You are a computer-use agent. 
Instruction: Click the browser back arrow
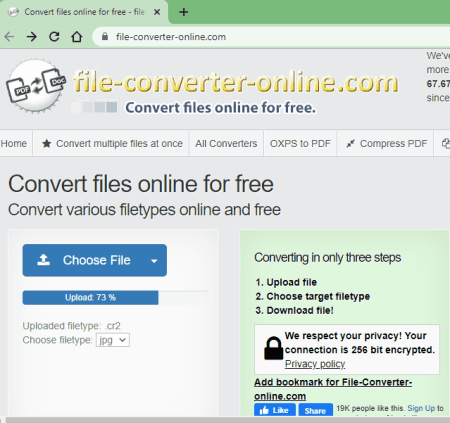coord(9,36)
